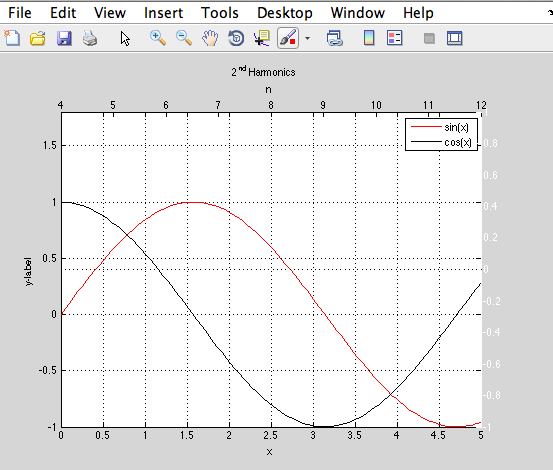The image size is (553, 470).
Task: Expand the brush color dropdown arrow
Action: (308, 38)
